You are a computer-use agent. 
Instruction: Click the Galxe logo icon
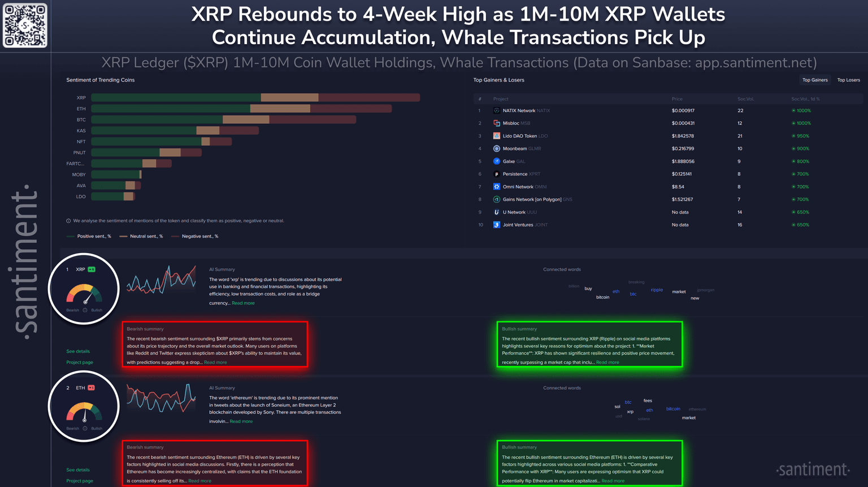[x=496, y=162]
